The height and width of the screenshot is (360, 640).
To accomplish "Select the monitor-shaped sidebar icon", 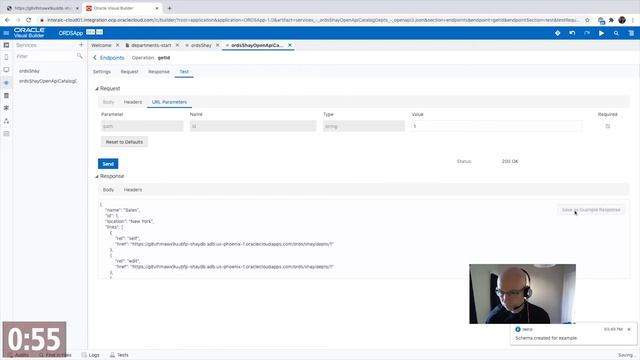I will (6, 70).
